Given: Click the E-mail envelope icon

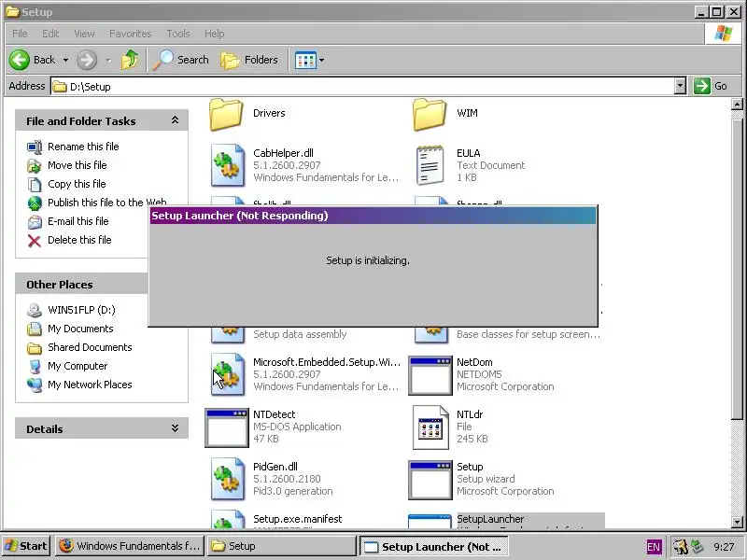Looking at the screenshot, I should pyautogui.click(x=35, y=222).
